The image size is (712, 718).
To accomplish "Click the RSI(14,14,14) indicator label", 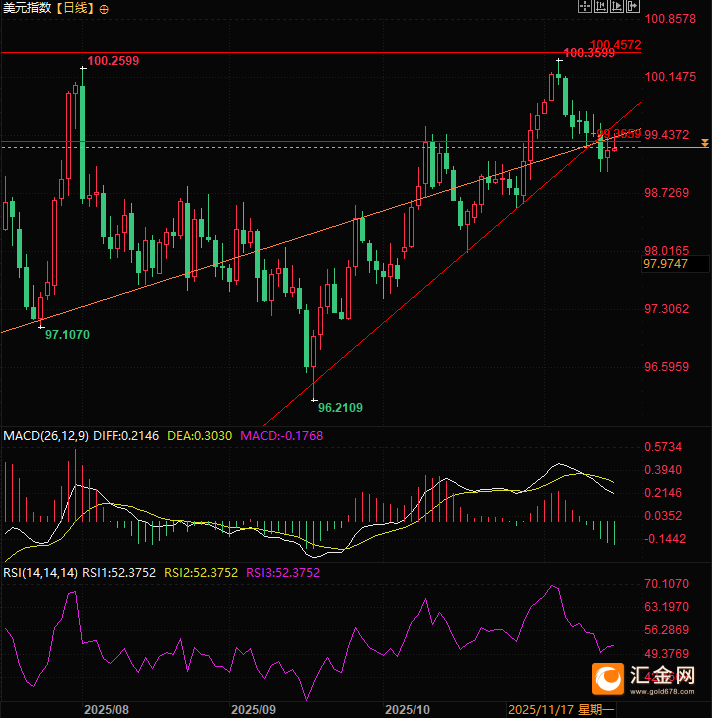I will tap(40, 573).
